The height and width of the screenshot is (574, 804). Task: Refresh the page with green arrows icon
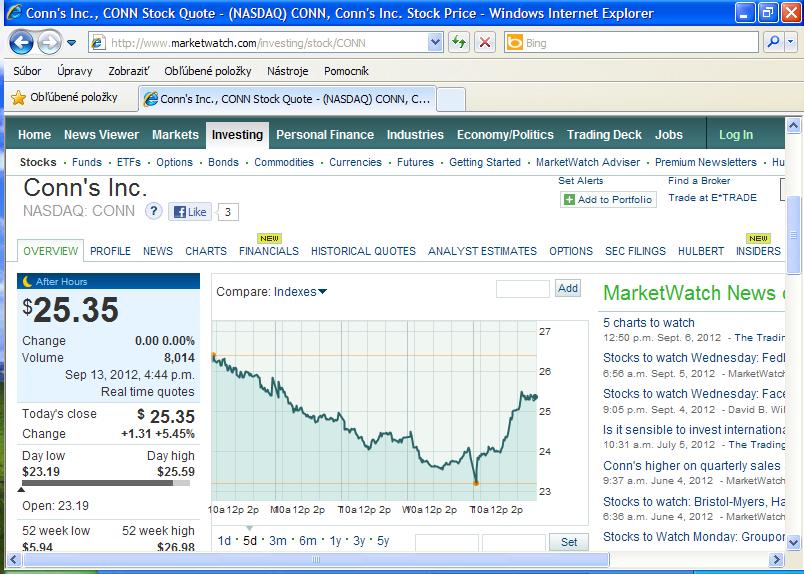pos(459,43)
